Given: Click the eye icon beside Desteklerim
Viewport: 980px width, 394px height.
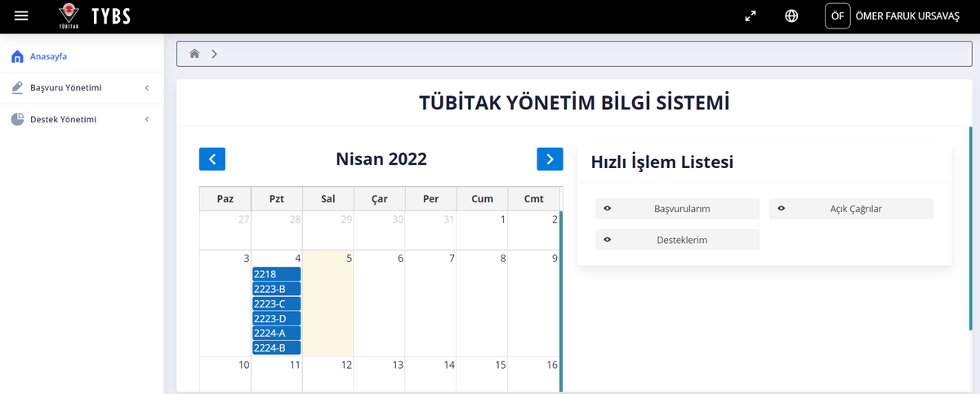Looking at the screenshot, I should click(x=607, y=240).
